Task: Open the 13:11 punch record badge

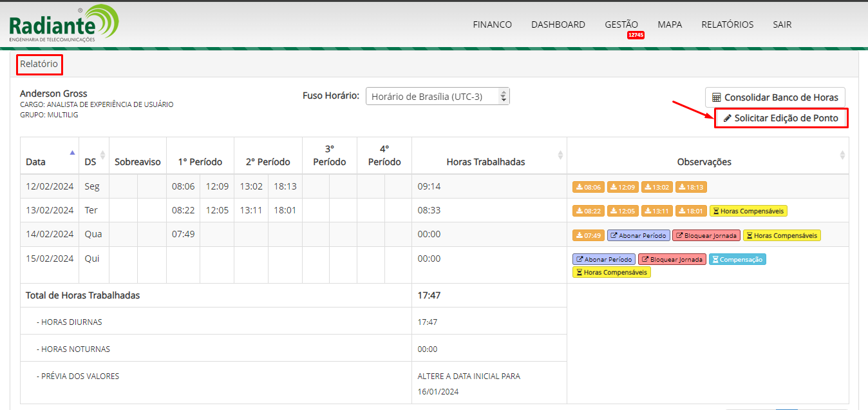Action: pyautogui.click(x=657, y=211)
